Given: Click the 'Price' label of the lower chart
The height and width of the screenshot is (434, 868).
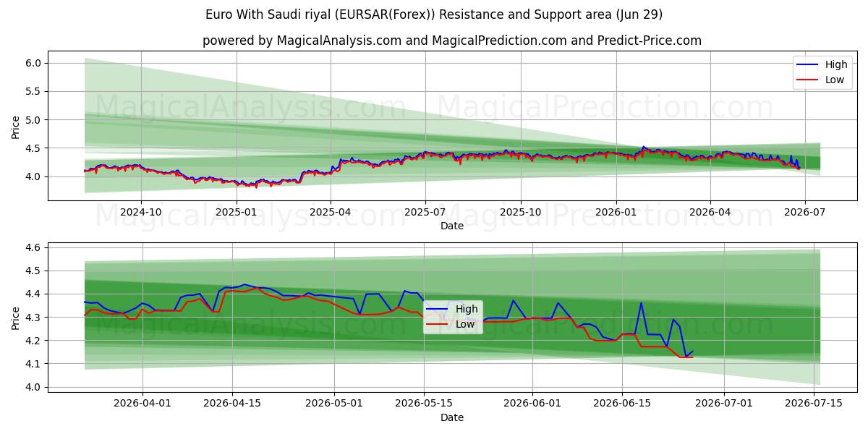Looking at the screenshot, I should tap(16, 318).
